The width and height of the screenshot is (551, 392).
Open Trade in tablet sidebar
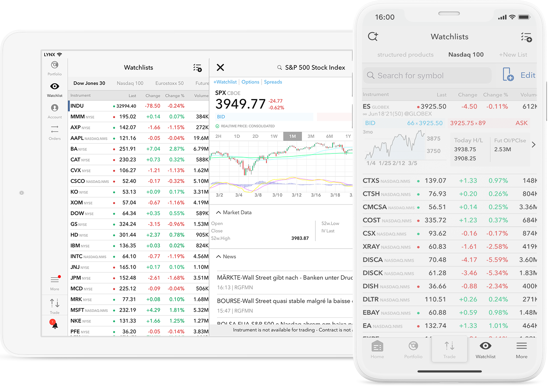[55, 307]
